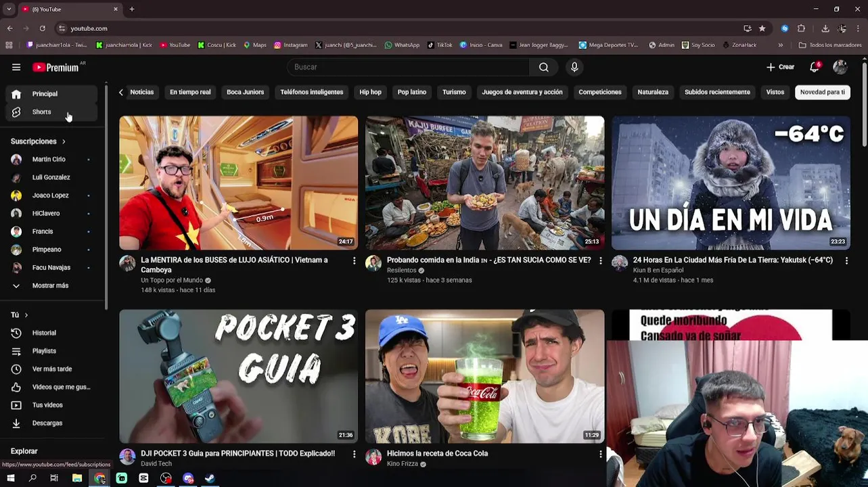The width and height of the screenshot is (868, 487).
Task: Select the En tiempo real chip
Action: (190, 92)
